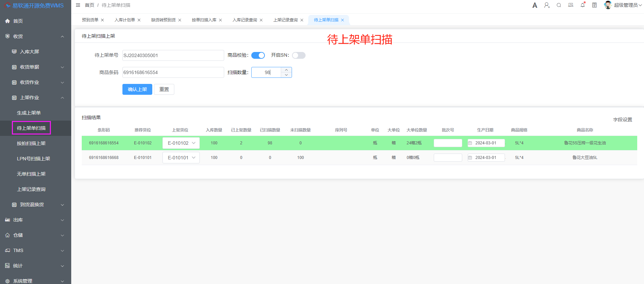Enable the 开启SN switch
Screen dimensions: 644x284
click(x=299, y=55)
